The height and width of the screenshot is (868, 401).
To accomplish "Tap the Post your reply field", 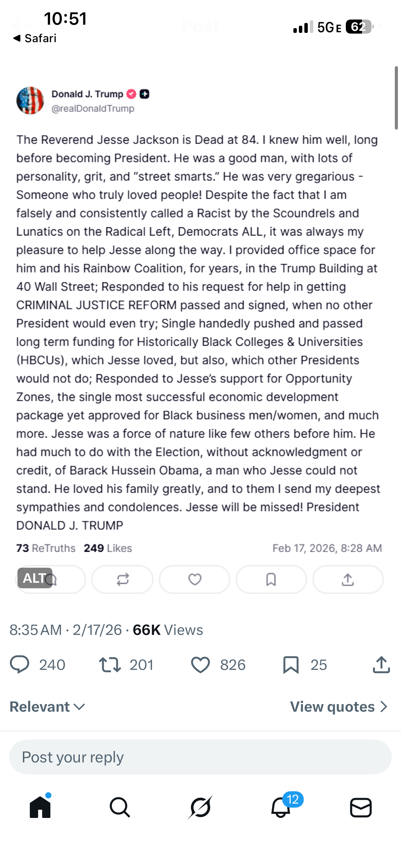I will 200,757.
